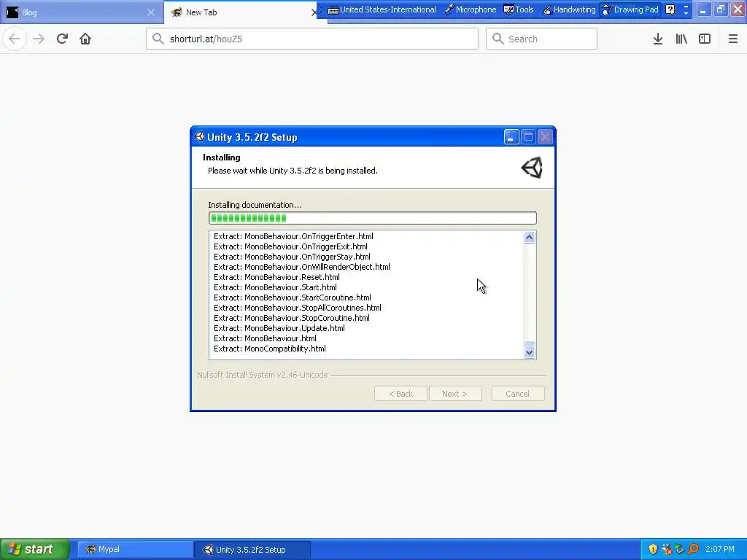Open the browser hamburger menu
This screenshot has width=747, height=560.
[x=733, y=39]
